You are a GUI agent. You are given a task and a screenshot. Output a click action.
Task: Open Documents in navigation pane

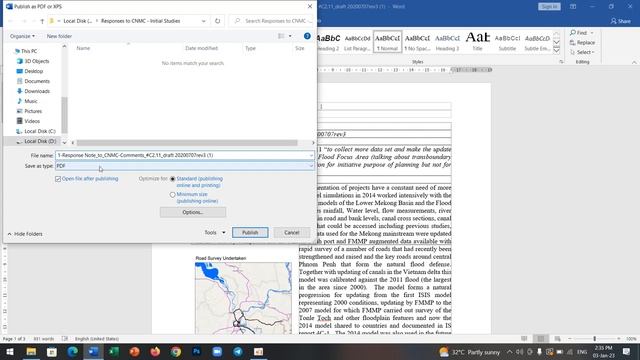[x=37, y=81]
